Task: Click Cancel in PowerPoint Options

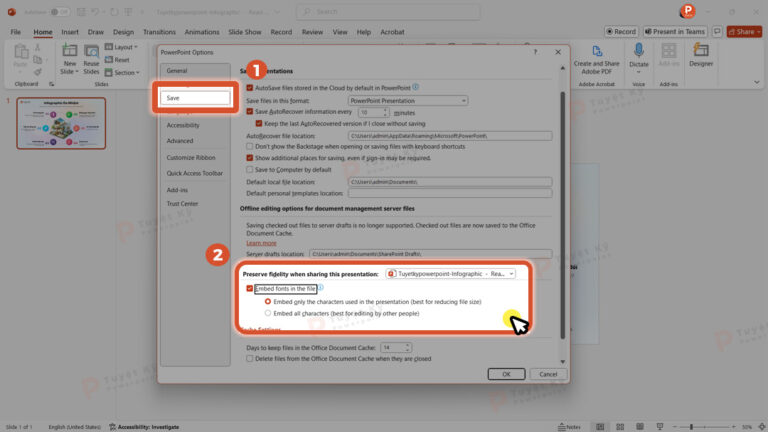Action: click(x=549, y=374)
